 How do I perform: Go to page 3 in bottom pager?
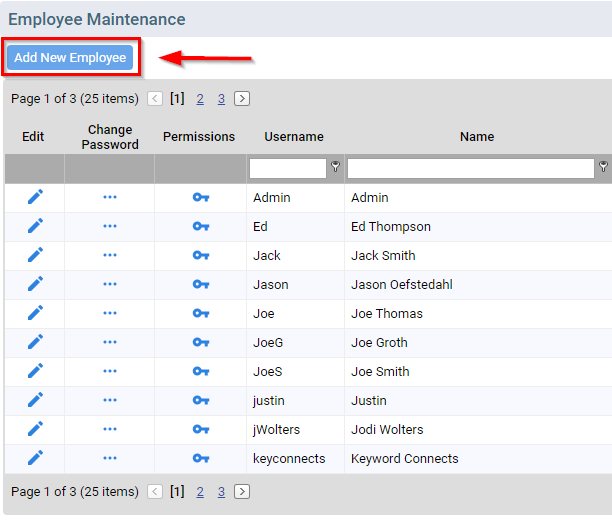point(221,492)
